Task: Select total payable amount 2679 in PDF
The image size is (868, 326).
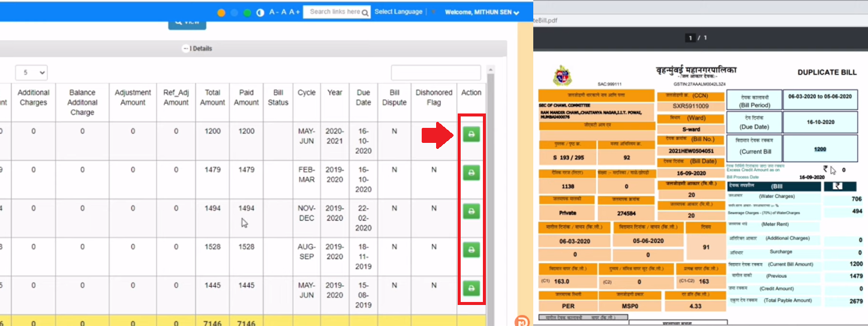Action: pos(855,301)
